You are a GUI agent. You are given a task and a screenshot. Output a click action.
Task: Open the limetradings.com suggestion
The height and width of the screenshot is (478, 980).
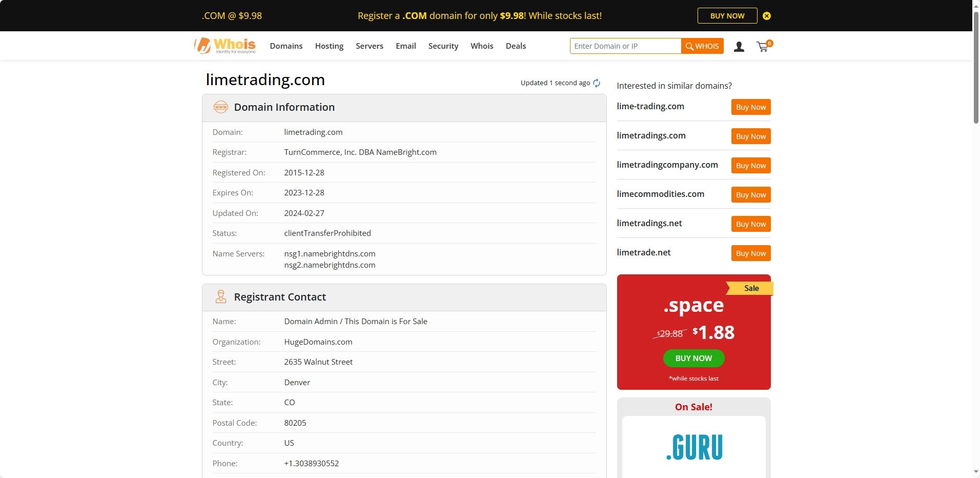click(x=651, y=135)
